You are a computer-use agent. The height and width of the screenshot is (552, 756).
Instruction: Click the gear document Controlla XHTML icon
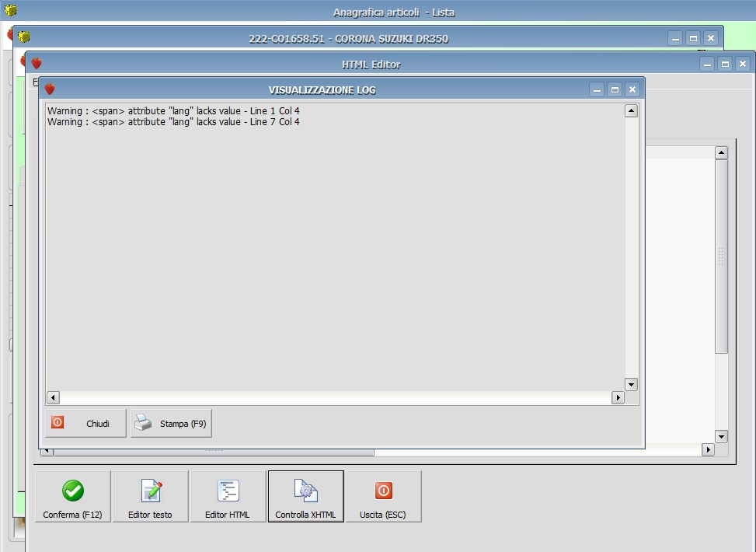pyautogui.click(x=305, y=491)
